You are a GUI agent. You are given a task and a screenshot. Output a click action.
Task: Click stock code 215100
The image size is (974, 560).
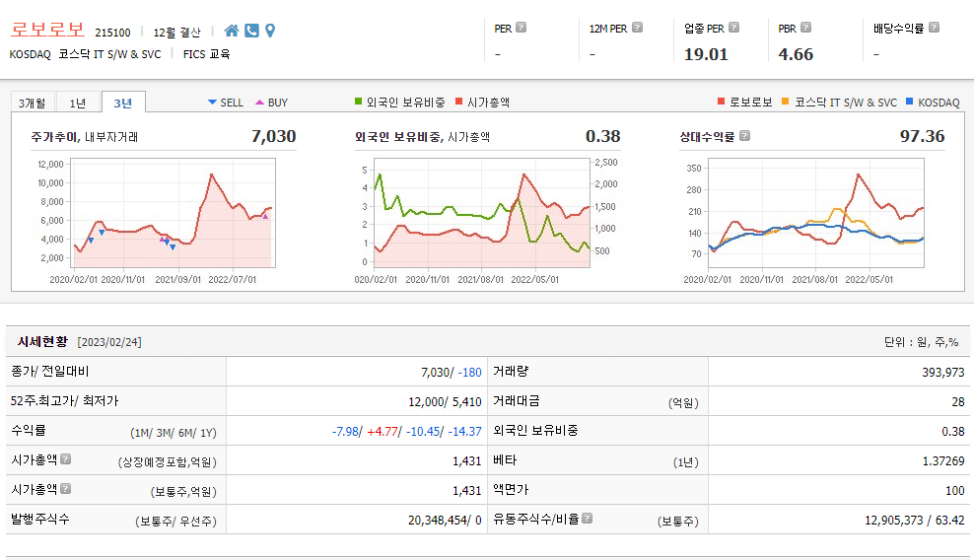[x=112, y=33]
